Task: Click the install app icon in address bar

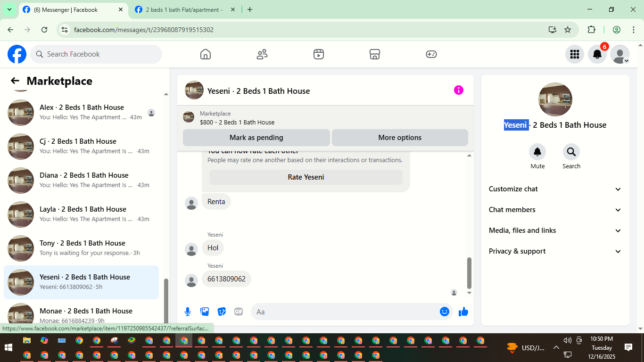Action: click(x=553, y=30)
